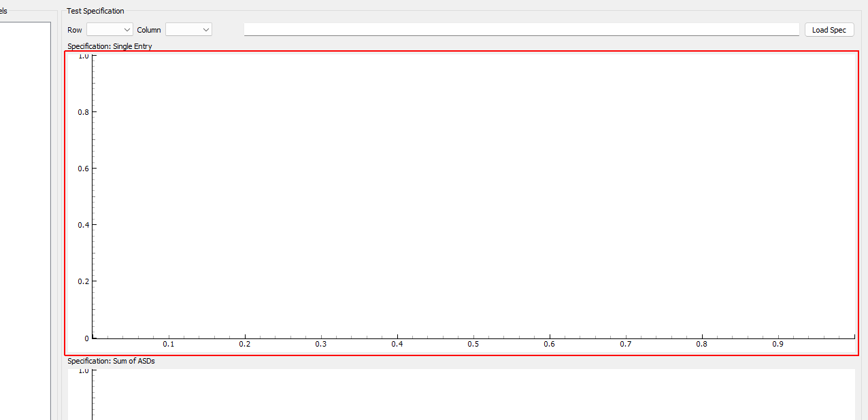This screenshot has height=420, width=868.
Task: Click the 0.9 x-axis tick label
Action: (x=778, y=345)
